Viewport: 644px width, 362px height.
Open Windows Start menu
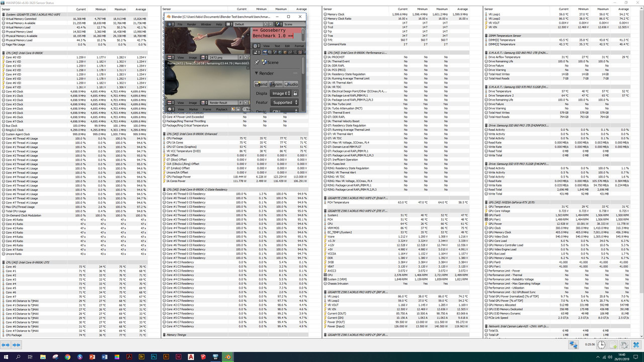click(x=6, y=357)
